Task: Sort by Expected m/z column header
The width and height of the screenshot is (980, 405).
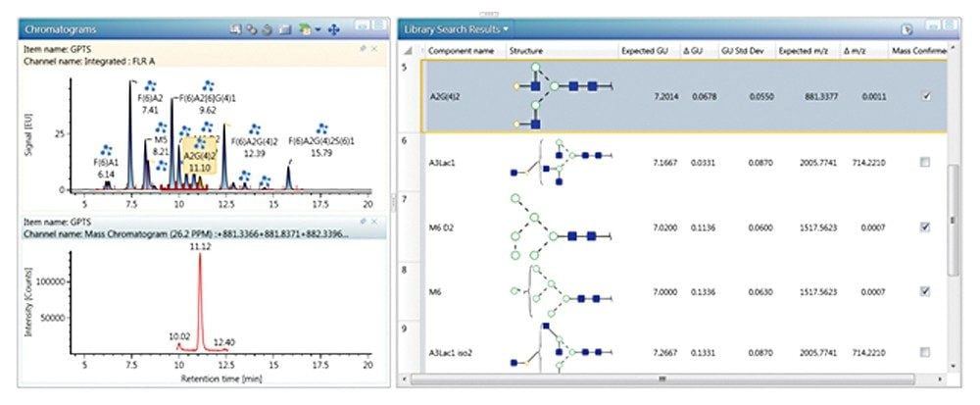Action: click(x=804, y=51)
